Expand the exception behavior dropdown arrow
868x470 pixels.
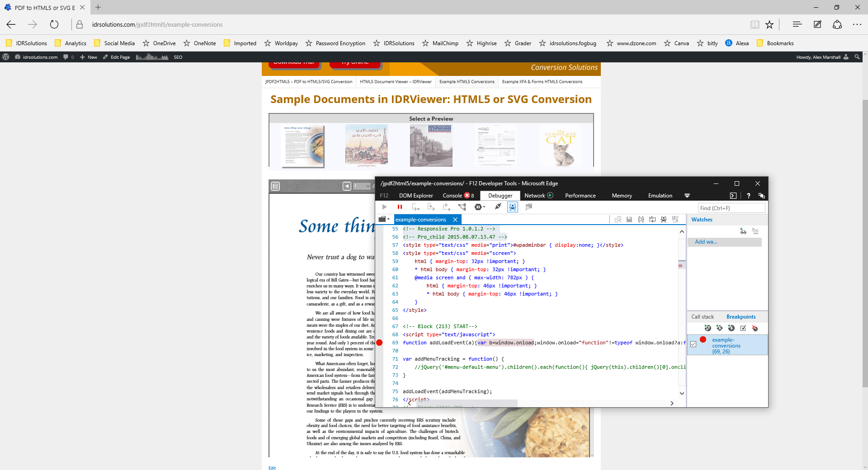tap(484, 207)
